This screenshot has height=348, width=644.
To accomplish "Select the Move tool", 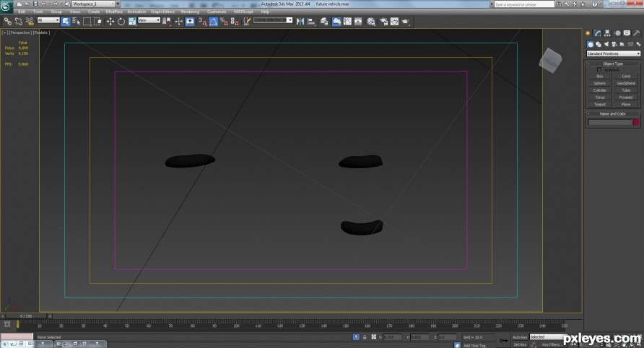I will coord(110,22).
